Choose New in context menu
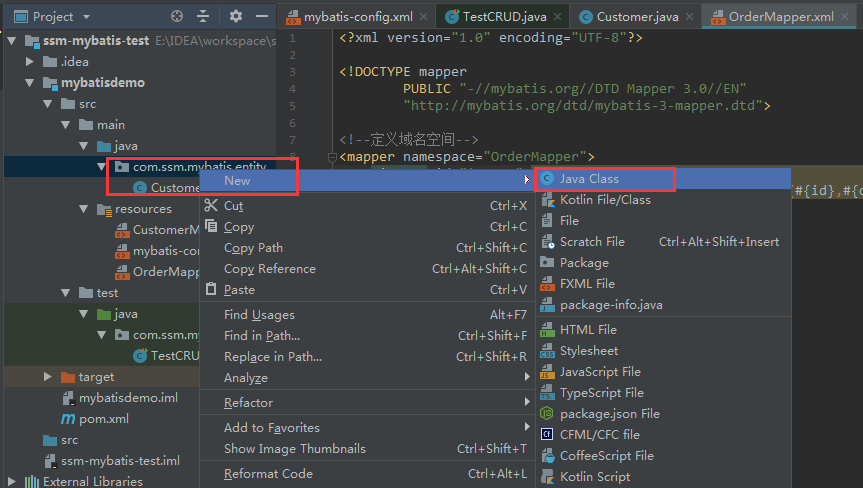Screen dimensions: 863x488 pyautogui.click(x=367, y=180)
